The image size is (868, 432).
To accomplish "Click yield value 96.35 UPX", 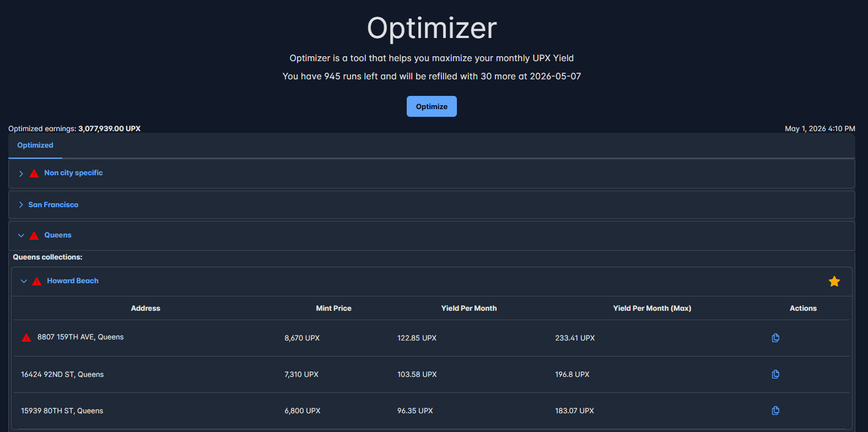I will coord(415,411).
